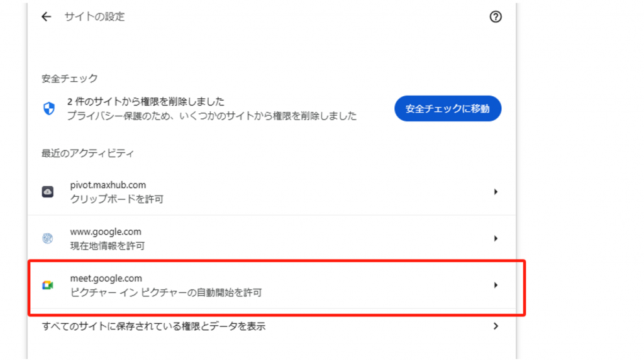Click the www.google.com globe favicon
This screenshot has width=644, height=361.
[48, 238]
